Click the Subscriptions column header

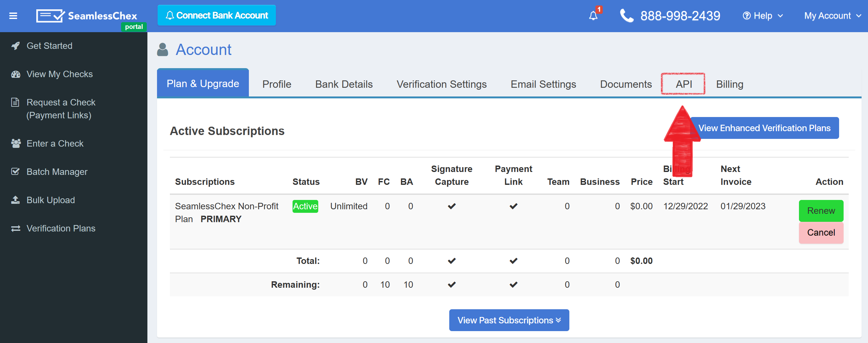pyautogui.click(x=205, y=182)
